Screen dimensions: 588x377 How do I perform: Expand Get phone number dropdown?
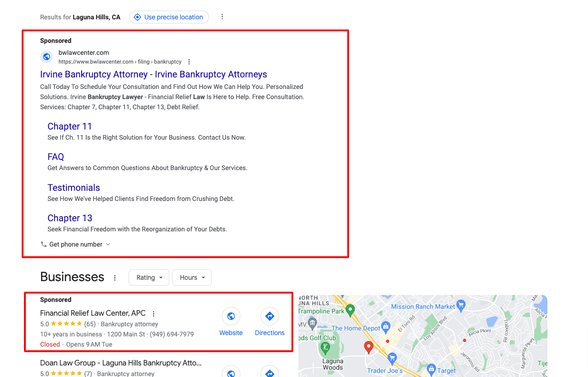coord(76,244)
